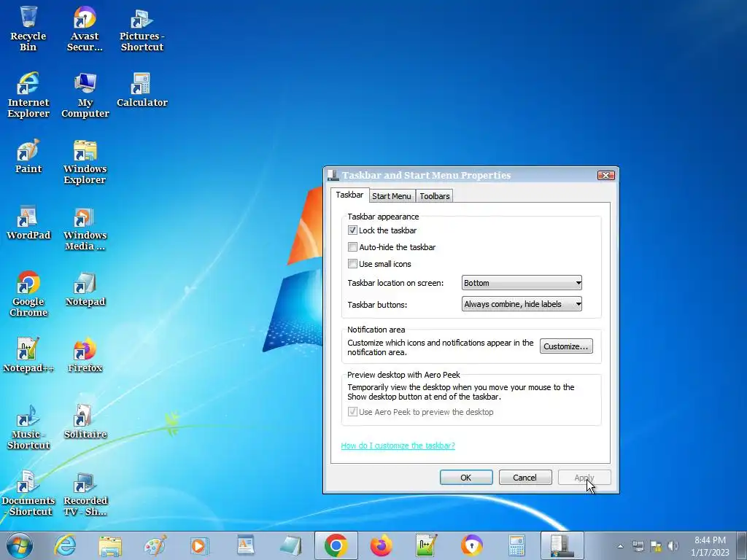
Task: Close the Taskbar and Start Menu Properties dialog
Action: point(606,175)
